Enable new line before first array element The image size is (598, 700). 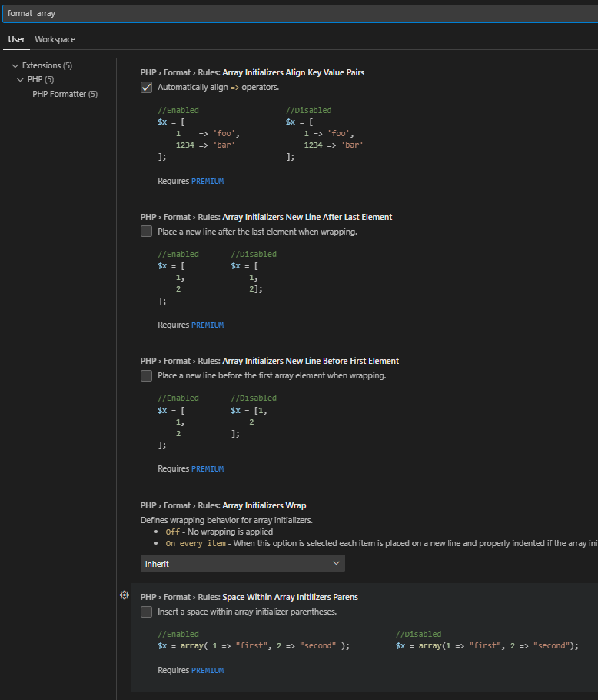tap(146, 376)
